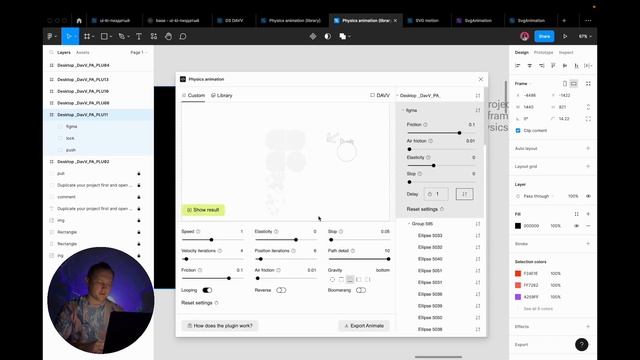
Task: Switch to the Custom tab in plugin
Action: [x=193, y=96]
